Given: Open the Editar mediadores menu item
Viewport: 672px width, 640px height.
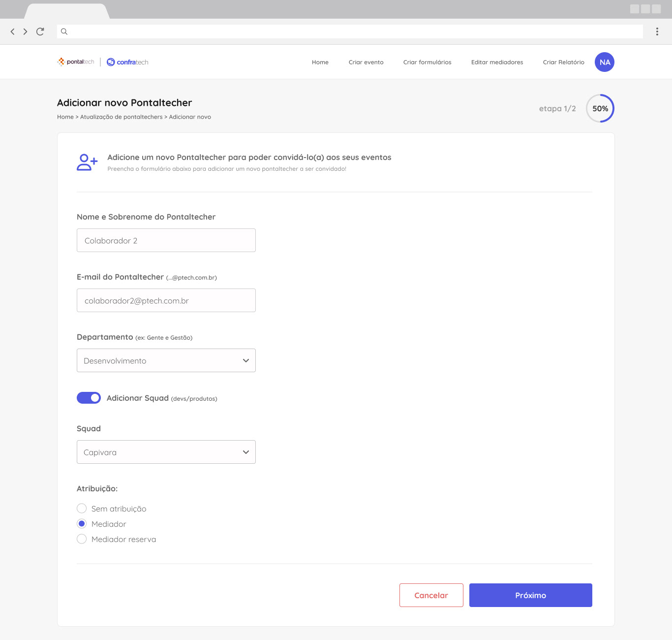Looking at the screenshot, I should point(497,62).
